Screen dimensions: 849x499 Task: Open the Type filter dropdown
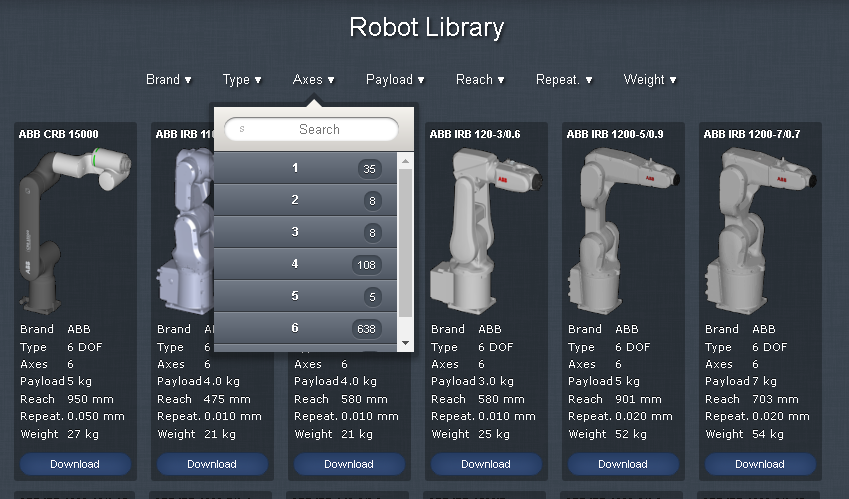point(242,80)
